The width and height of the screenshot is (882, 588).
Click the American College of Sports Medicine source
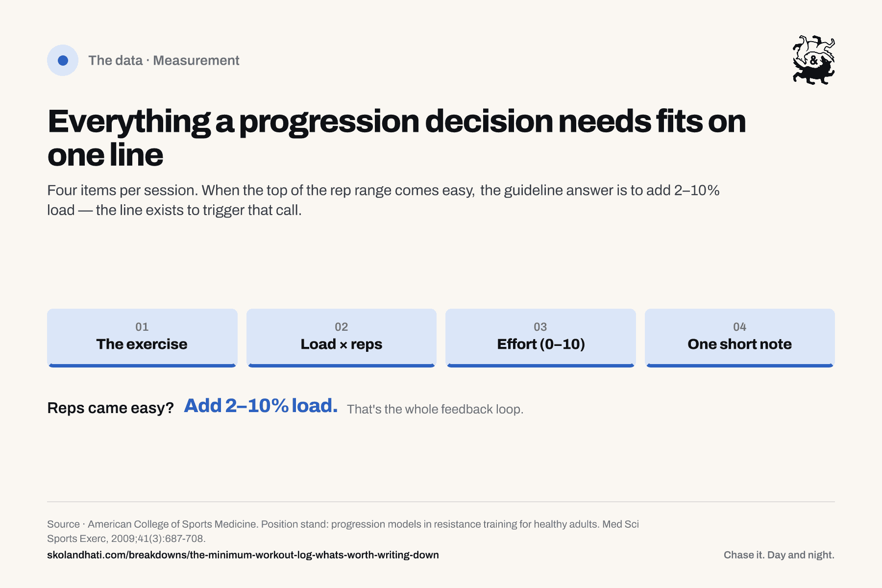pyautogui.click(x=343, y=531)
